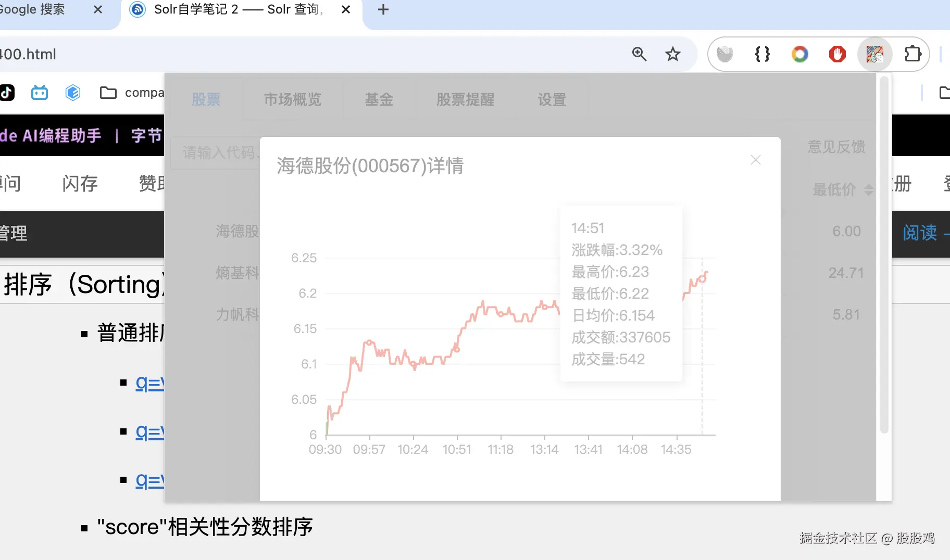Switch to the 市场概览 tab
The width and height of the screenshot is (950, 560).
coord(292,100)
